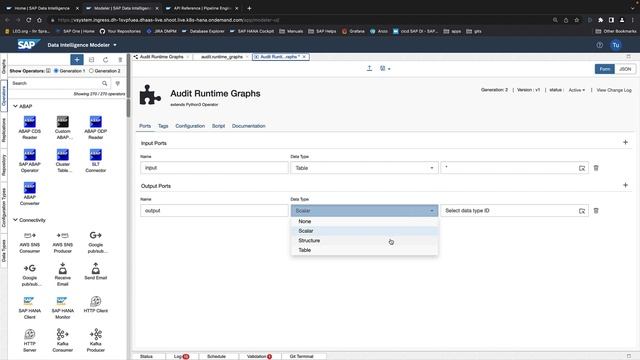640x360 pixels.
Task: Open the Active status dropdown
Action: tap(577, 90)
